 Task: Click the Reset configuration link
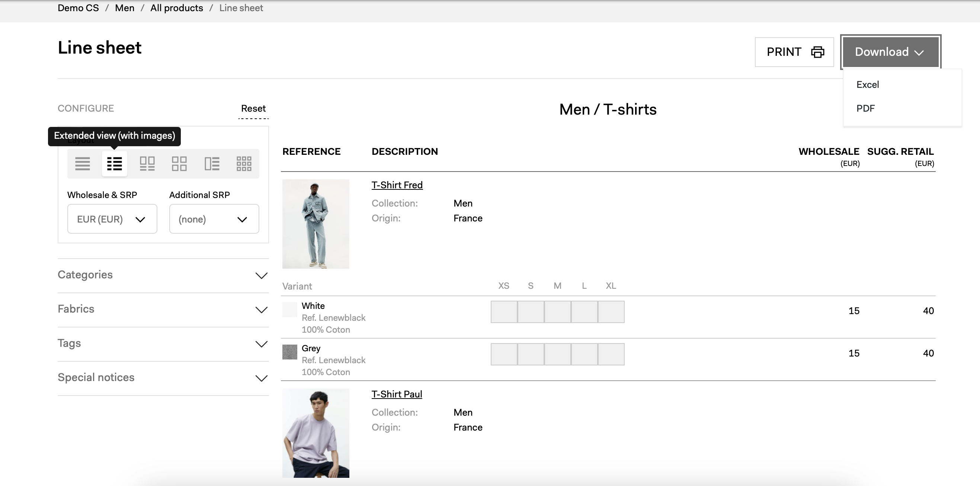pyautogui.click(x=253, y=108)
